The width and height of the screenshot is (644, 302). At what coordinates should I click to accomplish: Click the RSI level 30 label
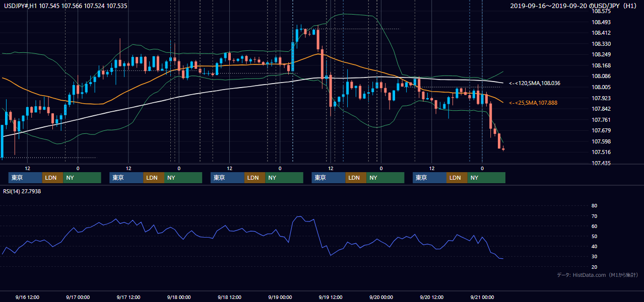594,256
